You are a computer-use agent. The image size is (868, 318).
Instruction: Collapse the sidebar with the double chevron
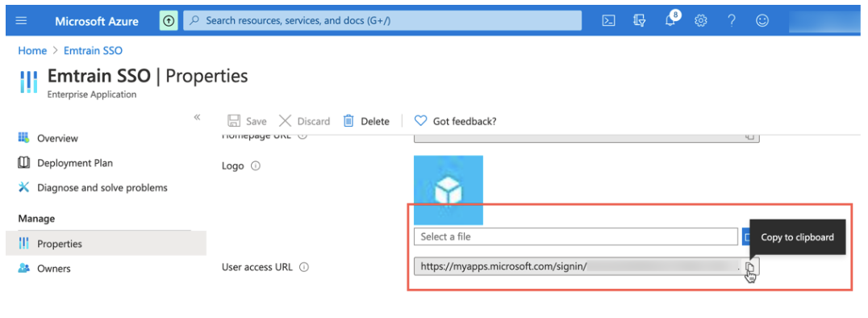click(197, 117)
